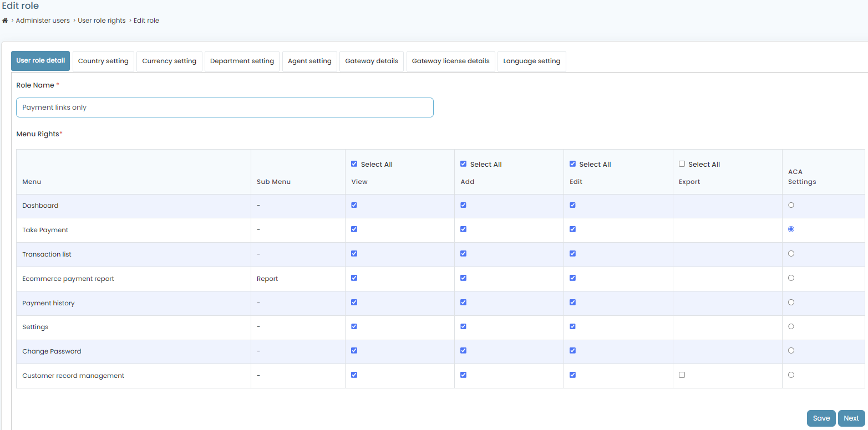Image resolution: width=868 pixels, height=430 pixels.
Task: Click the home icon in the breadcrumb
Action: (5, 20)
